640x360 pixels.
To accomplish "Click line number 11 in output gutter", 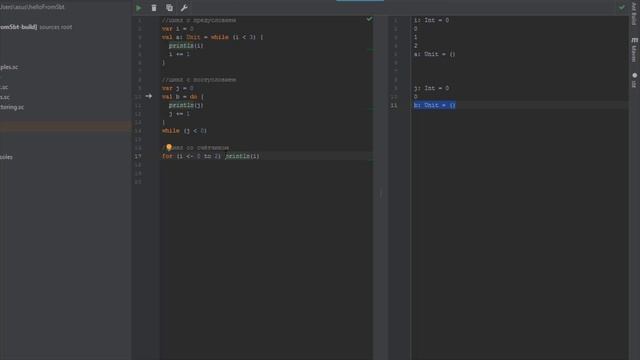I will pos(393,105).
